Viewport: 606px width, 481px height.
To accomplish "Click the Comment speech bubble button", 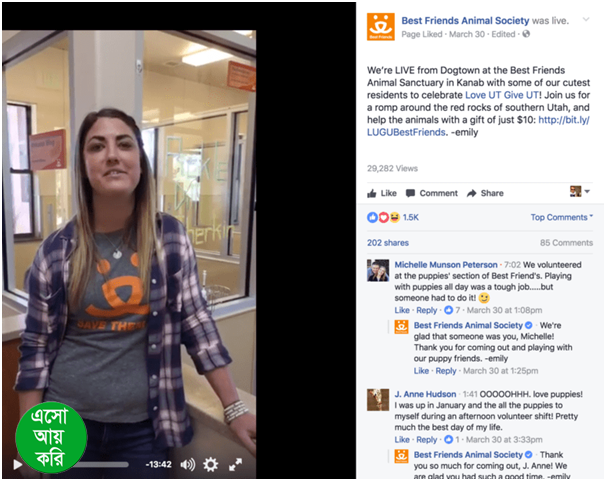I will [432, 193].
